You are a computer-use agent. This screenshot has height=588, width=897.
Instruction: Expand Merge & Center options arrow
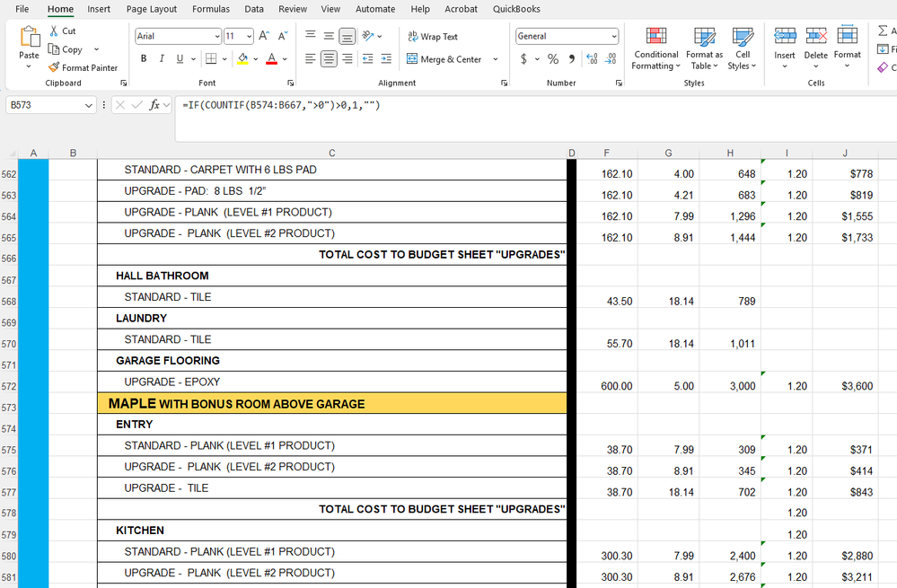(496, 59)
